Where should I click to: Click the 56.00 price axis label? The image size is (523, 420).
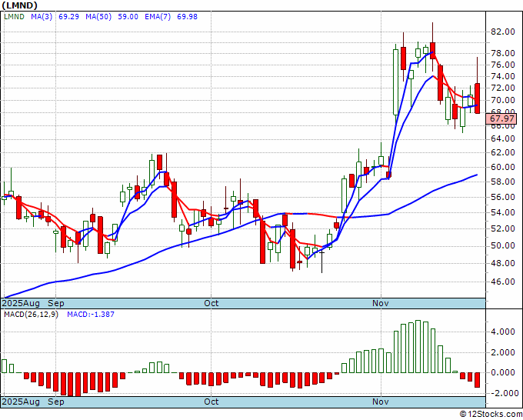pyautogui.click(x=503, y=197)
